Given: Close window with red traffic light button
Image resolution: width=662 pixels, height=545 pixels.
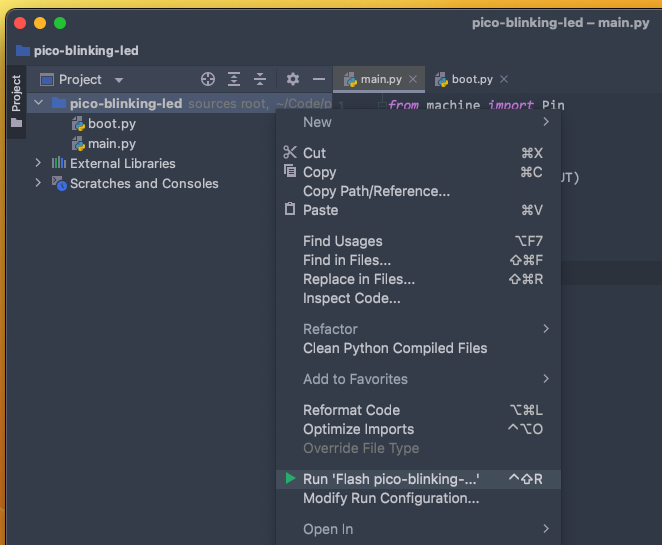Looking at the screenshot, I should point(20,23).
